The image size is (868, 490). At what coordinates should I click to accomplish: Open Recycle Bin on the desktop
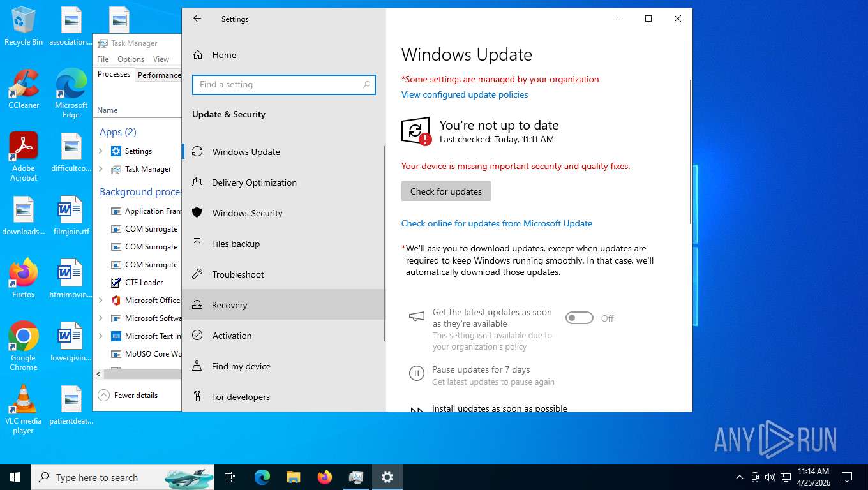24,26
